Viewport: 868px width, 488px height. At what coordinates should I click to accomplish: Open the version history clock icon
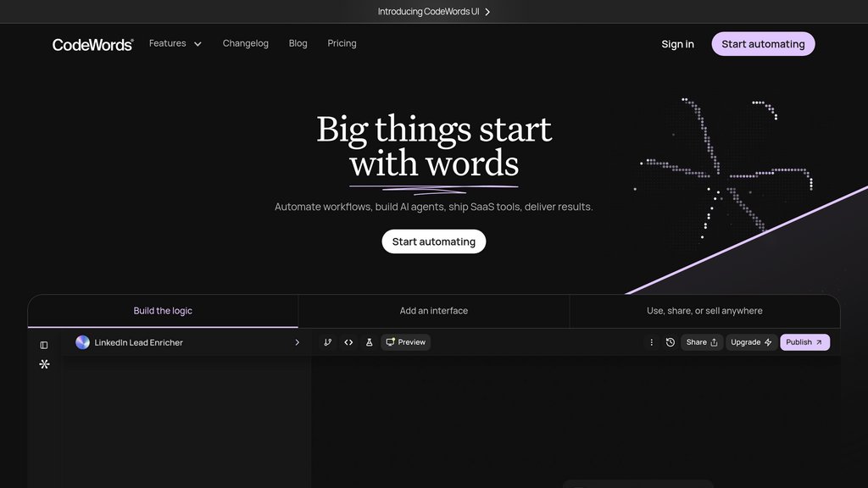[670, 342]
